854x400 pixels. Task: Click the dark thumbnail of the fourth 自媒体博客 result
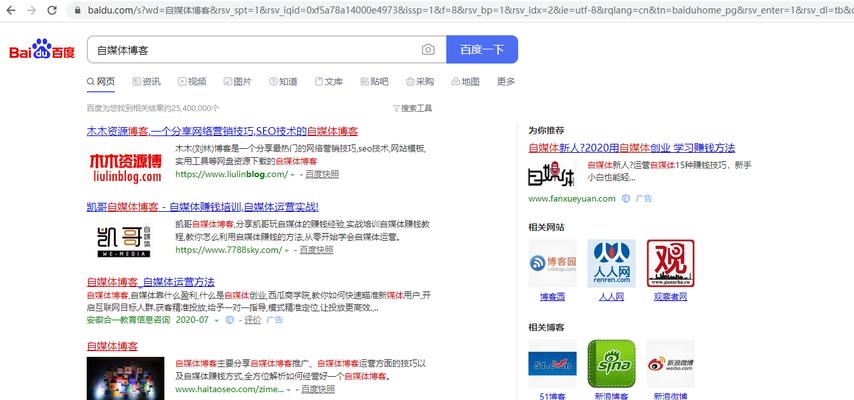(125, 378)
